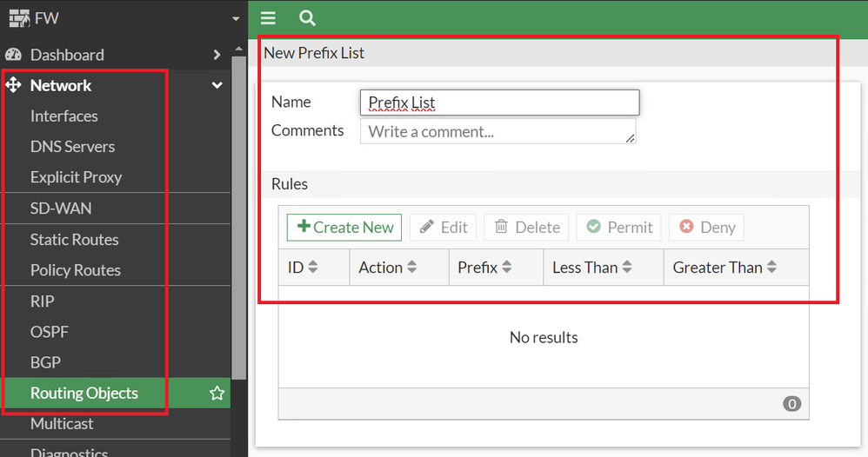This screenshot has width=868, height=457.
Task: Click the Routing Objects favorite star
Action: click(217, 394)
